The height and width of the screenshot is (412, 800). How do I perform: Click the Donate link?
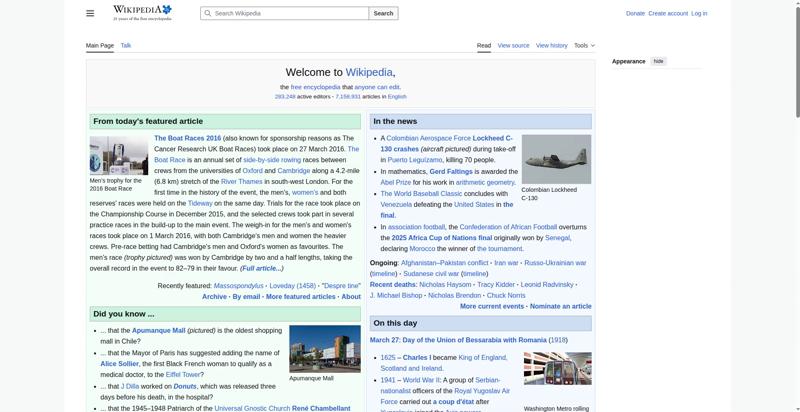pos(635,13)
